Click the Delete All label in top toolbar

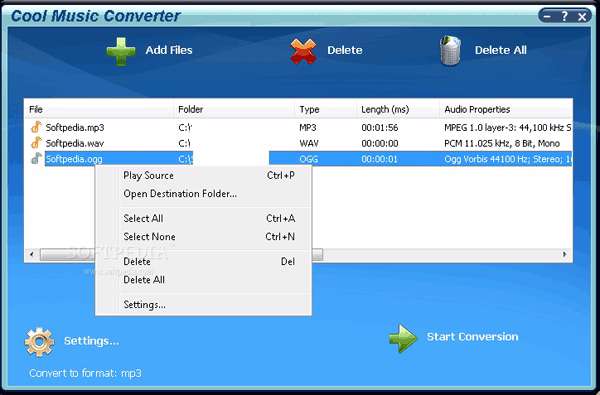tap(501, 50)
